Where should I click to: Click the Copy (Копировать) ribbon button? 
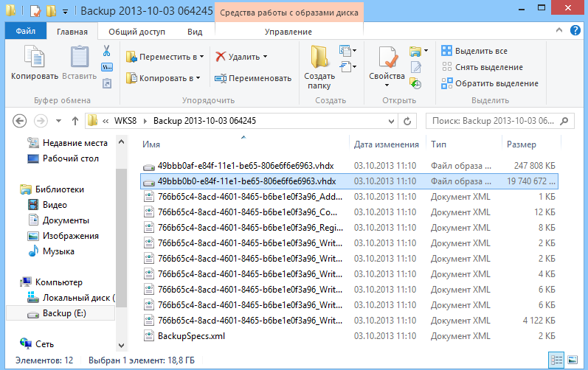tap(35, 63)
